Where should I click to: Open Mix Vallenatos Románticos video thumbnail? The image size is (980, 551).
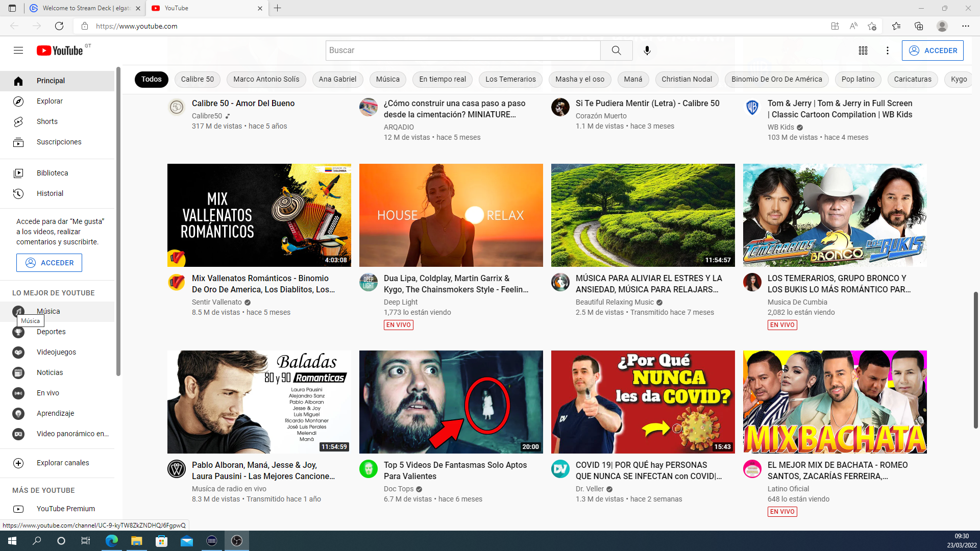(x=259, y=215)
